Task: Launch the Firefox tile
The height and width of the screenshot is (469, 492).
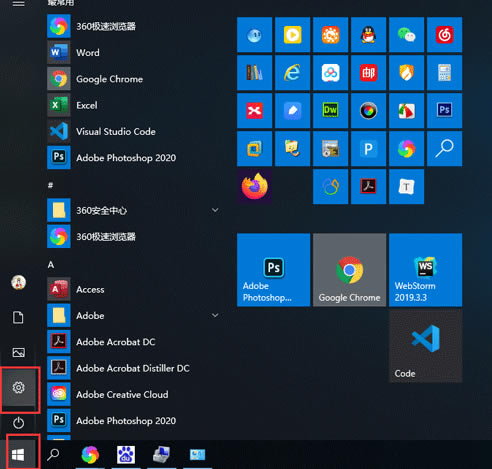Action: 254,187
